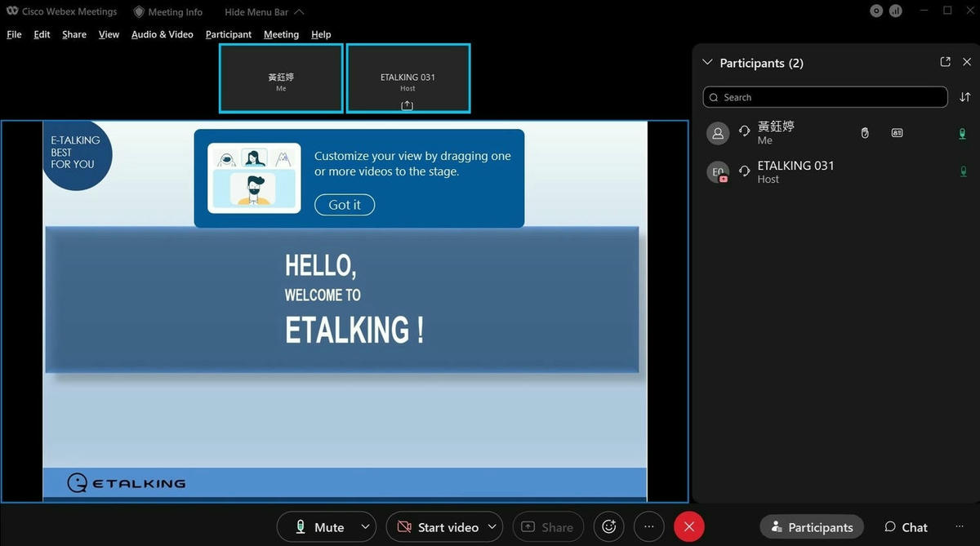Open the Share menu in the menu bar
The width and height of the screenshot is (980, 546).
(74, 34)
